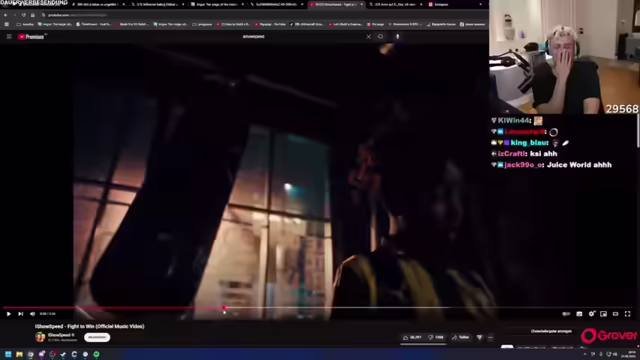Open the YouTube hamburger guide menu
Screen dimensions: 640x360
click(x=9, y=36)
